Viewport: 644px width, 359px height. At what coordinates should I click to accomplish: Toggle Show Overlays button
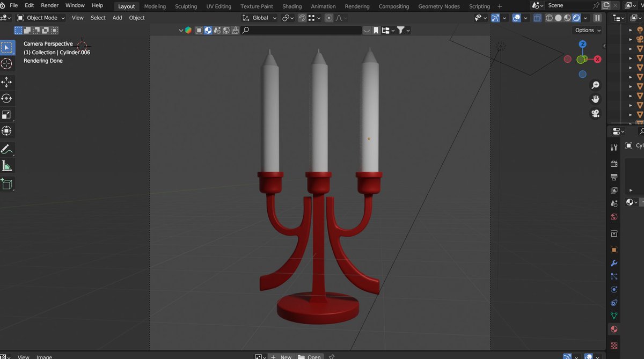(516, 18)
